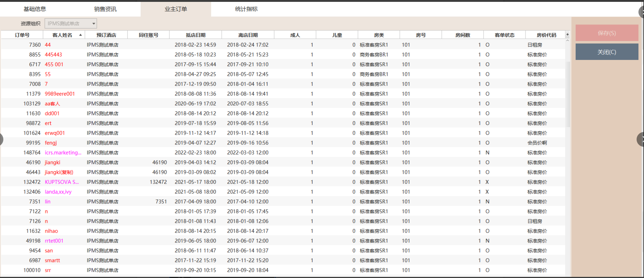Screen dimensions: 644x278
Task: Click departure date 2022-03-03 12:00
Action: pos(248,153)
